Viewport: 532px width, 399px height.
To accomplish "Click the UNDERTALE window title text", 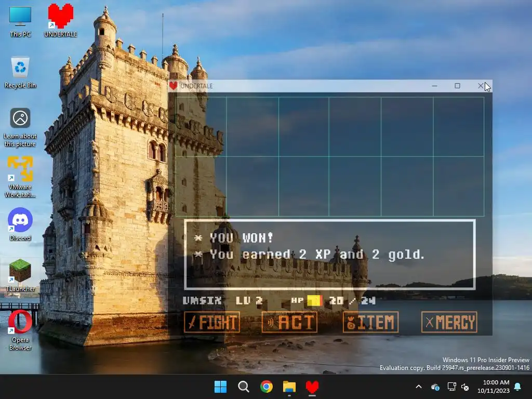I will click(x=196, y=86).
